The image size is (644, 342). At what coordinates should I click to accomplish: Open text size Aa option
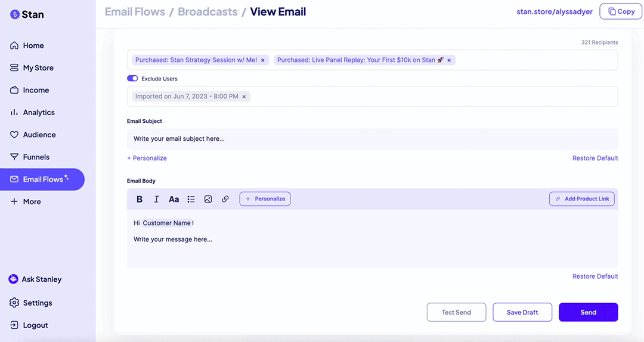(174, 199)
